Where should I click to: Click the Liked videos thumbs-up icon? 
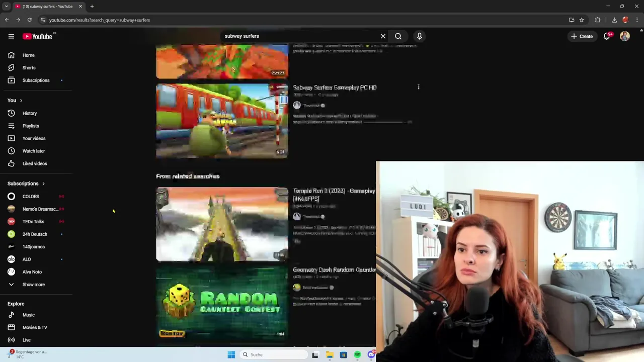pyautogui.click(x=11, y=163)
